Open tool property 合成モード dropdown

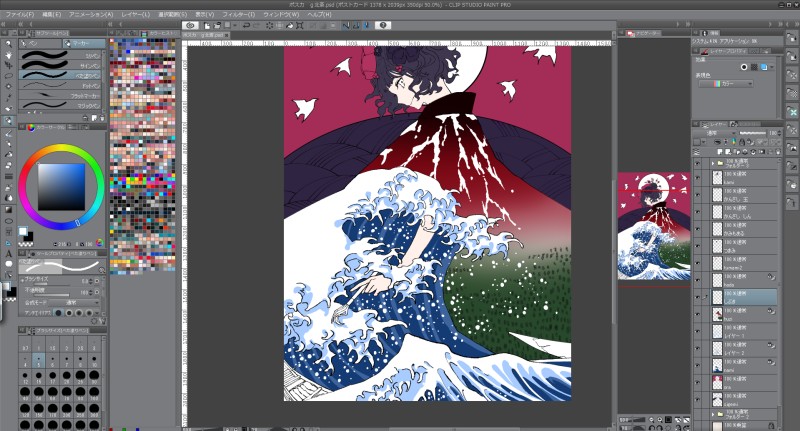(x=73, y=302)
